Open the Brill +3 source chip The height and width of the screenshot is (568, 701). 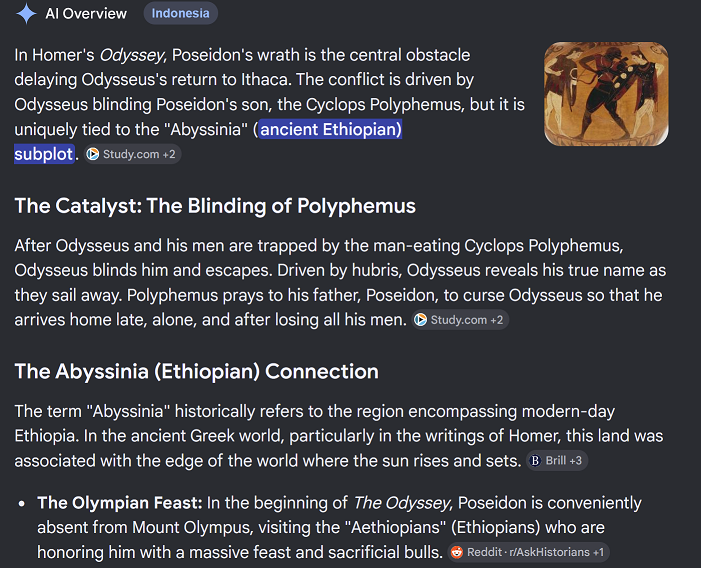coord(557,460)
